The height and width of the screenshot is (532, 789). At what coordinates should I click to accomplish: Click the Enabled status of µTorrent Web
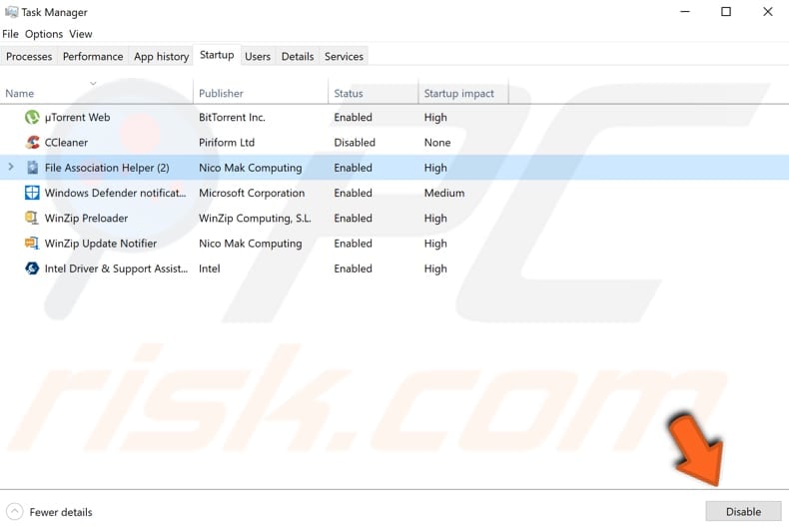tap(353, 117)
